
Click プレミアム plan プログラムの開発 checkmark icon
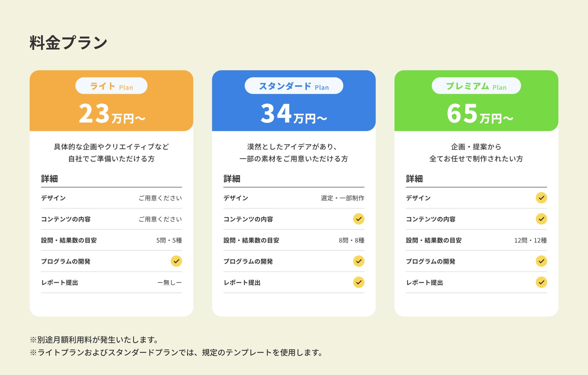tap(541, 261)
